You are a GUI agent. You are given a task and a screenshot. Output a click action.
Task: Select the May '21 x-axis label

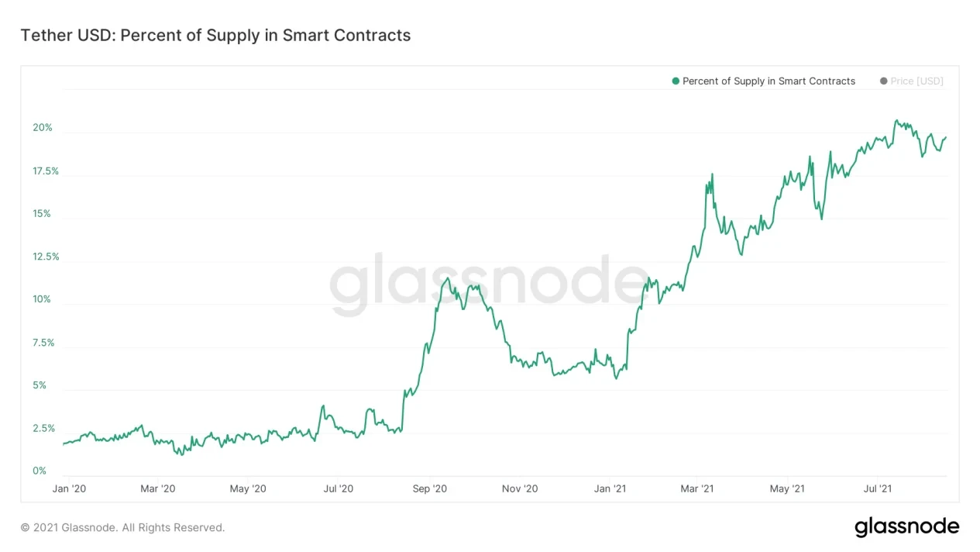pyautogui.click(x=787, y=488)
